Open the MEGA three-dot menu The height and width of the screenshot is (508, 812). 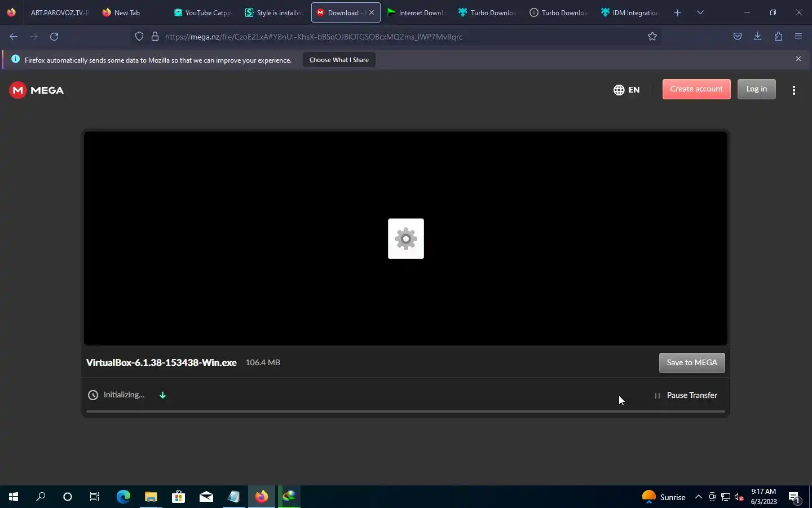point(794,90)
